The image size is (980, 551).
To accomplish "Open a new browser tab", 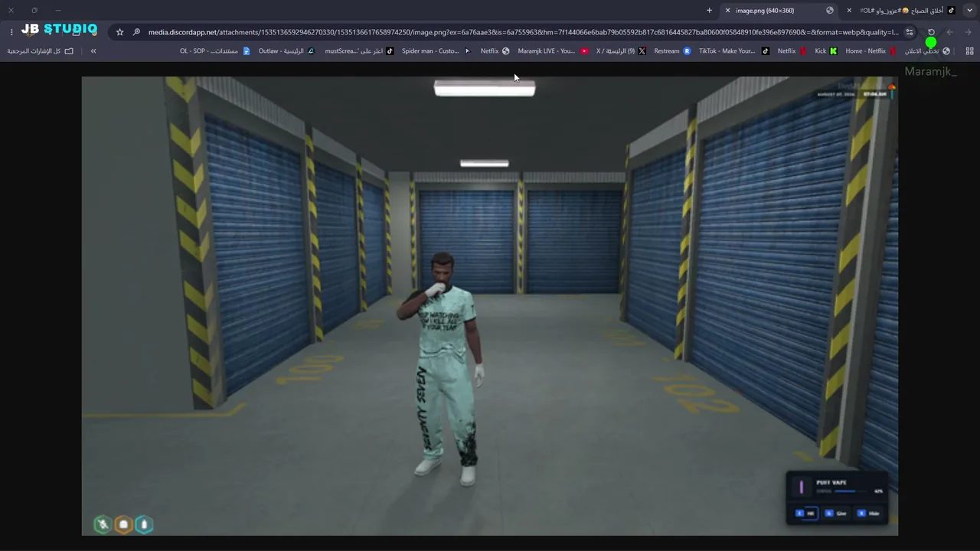I will [x=709, y=11].
